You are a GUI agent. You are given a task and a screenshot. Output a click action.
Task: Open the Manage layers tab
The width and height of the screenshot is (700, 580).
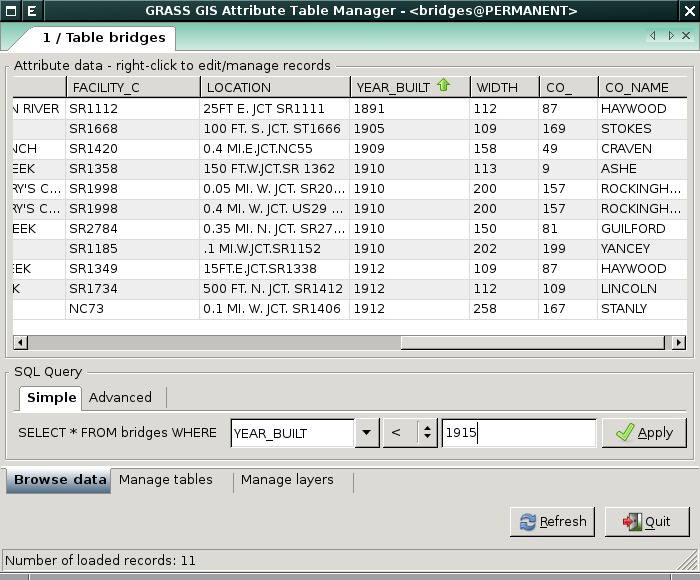287,480
